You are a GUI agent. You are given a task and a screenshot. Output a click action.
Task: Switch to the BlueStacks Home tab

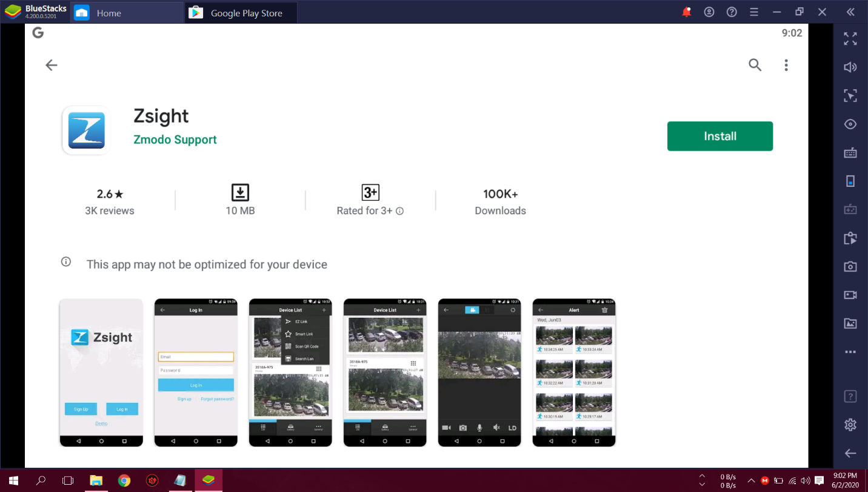(127, 13)
